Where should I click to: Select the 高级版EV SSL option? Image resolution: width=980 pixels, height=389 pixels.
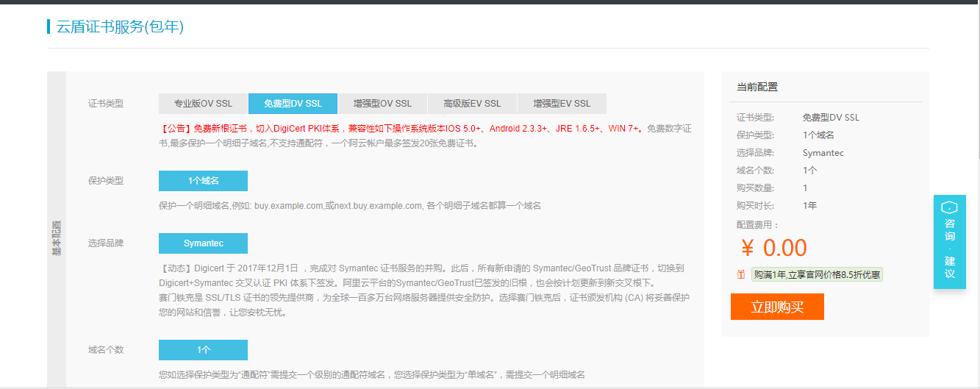click(472, 104)
